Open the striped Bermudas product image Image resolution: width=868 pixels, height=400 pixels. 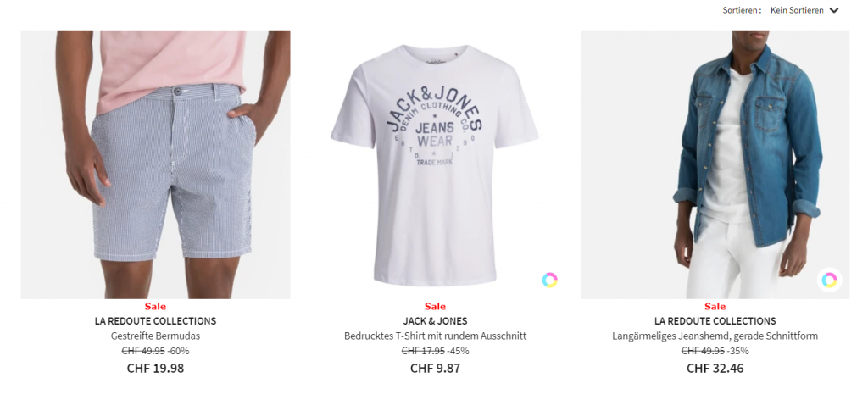pyautogui.click(x=156, y=164)
